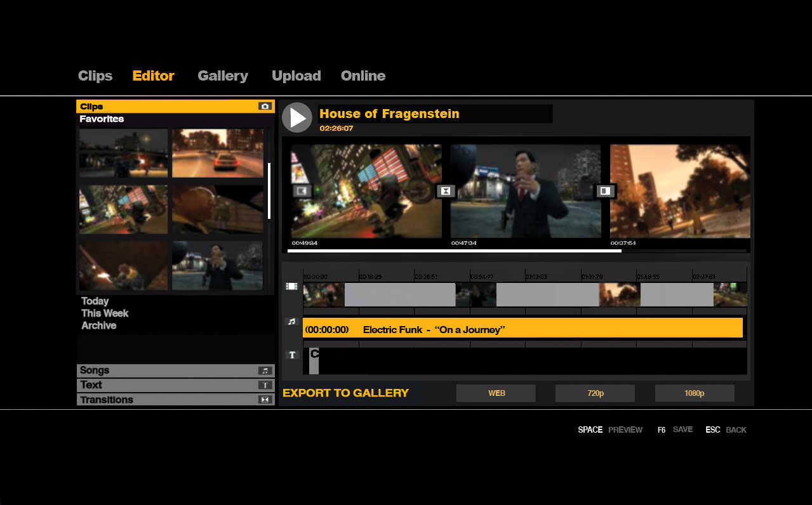Click the 02:26:07 duration text

pos(336,129)
